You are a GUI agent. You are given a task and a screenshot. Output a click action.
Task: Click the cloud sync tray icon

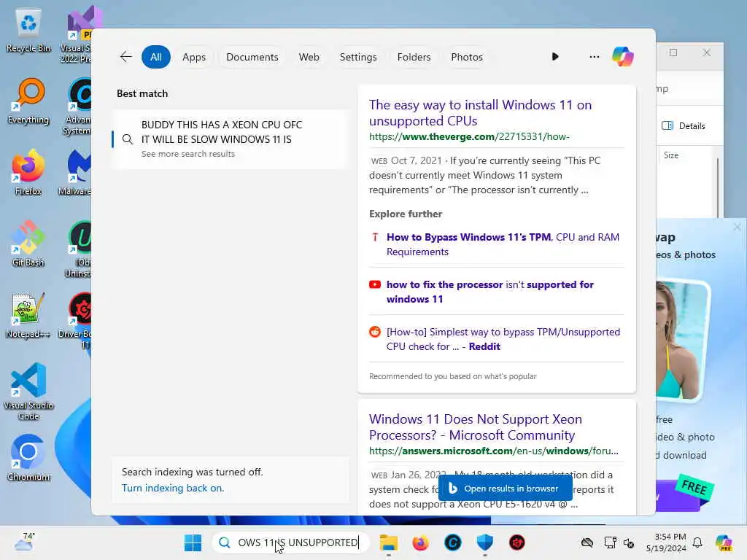pyautogui.click(x=587, y=542)
